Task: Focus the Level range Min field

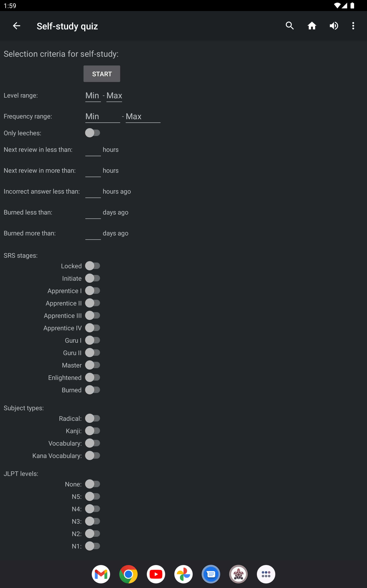Action: [x=93, y=96]
